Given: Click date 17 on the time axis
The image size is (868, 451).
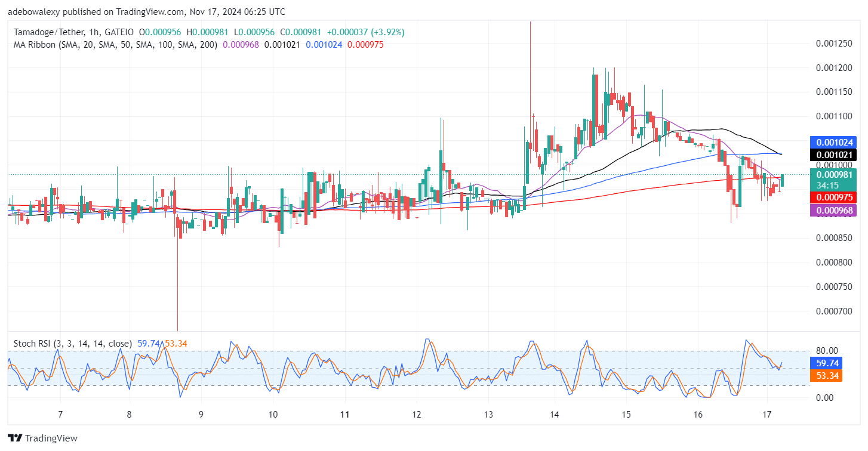Looking at the screenshot, I should click(x=768, y=414).
